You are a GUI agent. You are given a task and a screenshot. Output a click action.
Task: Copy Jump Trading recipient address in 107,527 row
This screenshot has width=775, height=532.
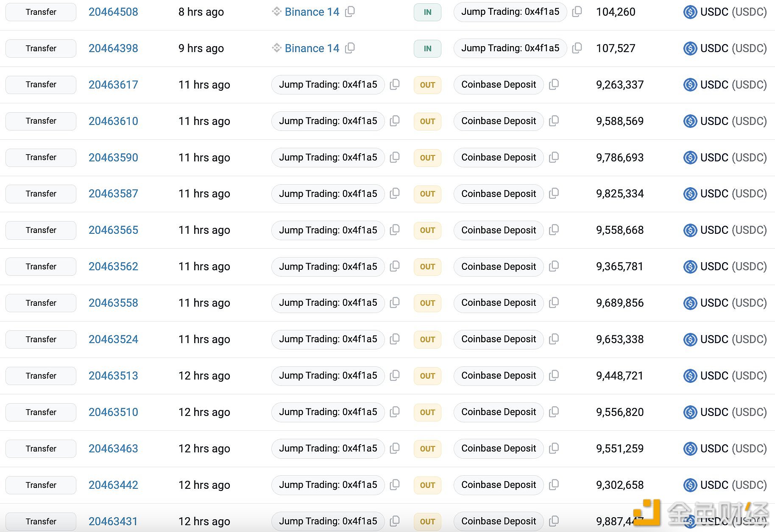(577, 48)
